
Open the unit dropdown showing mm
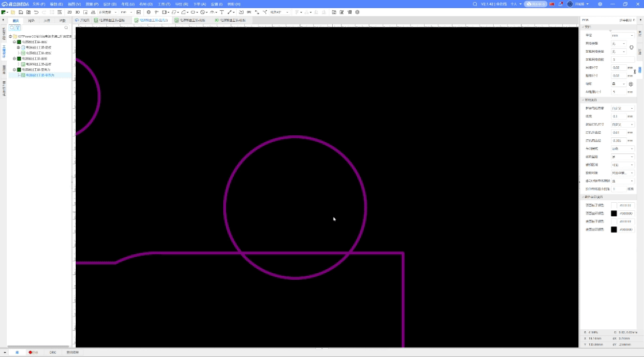[622, 35]
